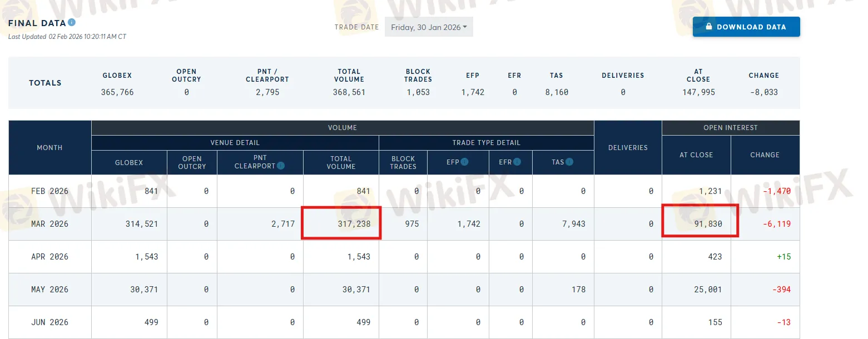Show the TAS column info icon
The image size is (868, 339).
pos(569,162)
